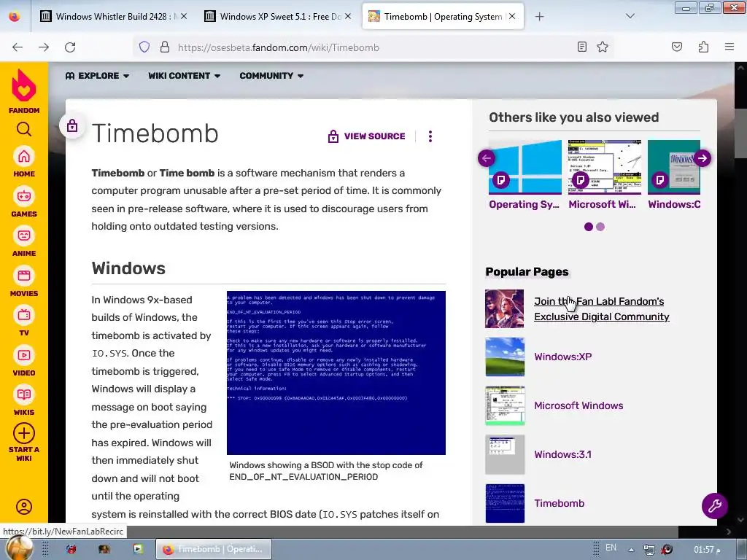
Task: Open the Video section icon
Action: click(x=24, y=355)
